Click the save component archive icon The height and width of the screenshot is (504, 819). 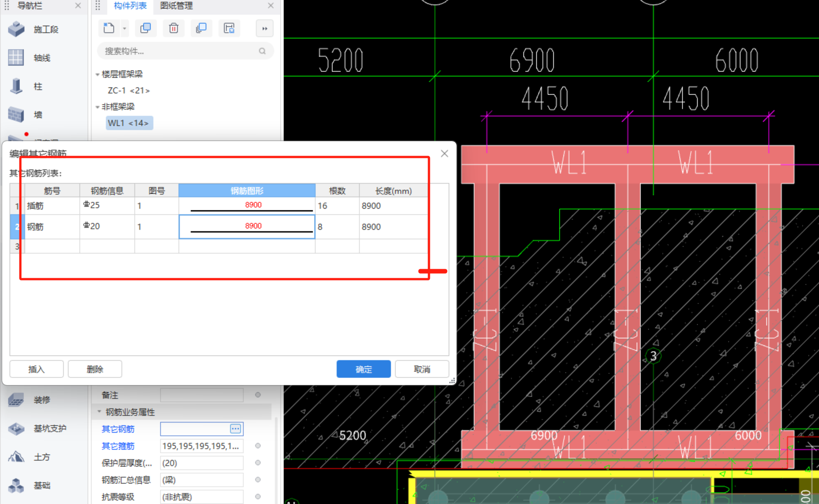[229, 28]
